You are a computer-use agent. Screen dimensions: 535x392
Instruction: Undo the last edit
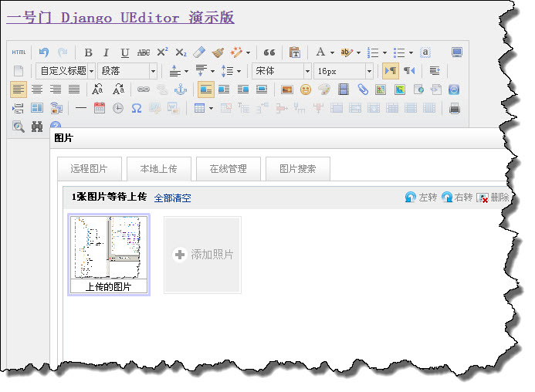click(44, 52)
